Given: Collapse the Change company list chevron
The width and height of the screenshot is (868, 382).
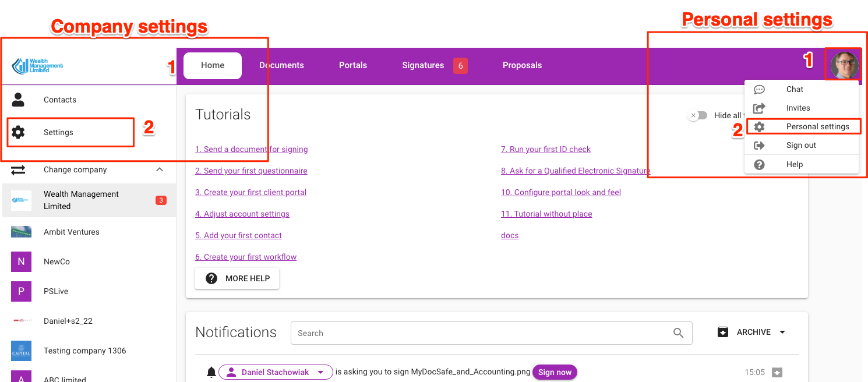Looking at the screenshot, I should (159, 169).
